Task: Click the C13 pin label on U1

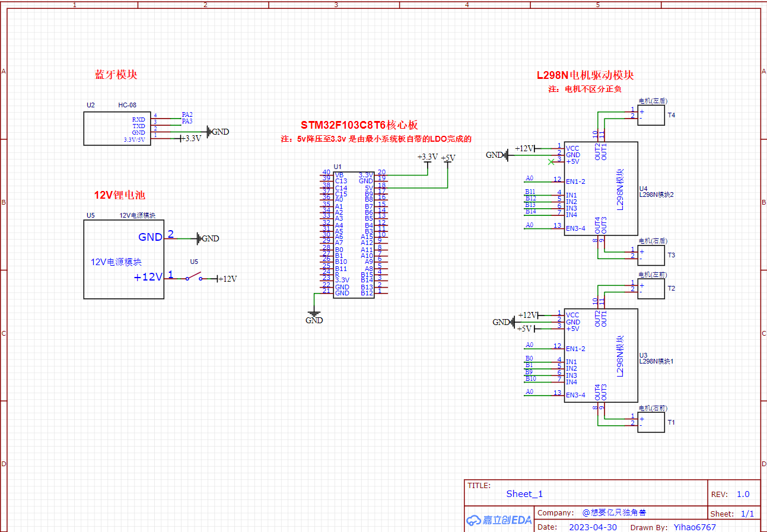Action: (341, 181)
